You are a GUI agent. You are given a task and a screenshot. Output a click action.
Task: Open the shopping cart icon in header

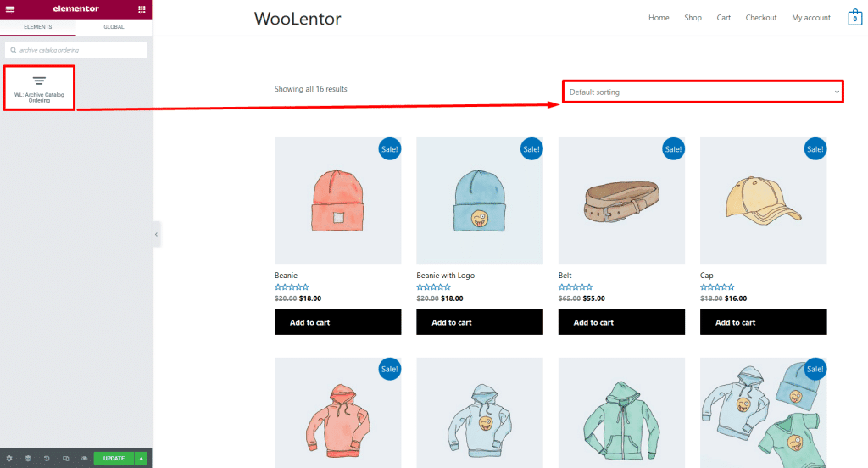[854, 18]
